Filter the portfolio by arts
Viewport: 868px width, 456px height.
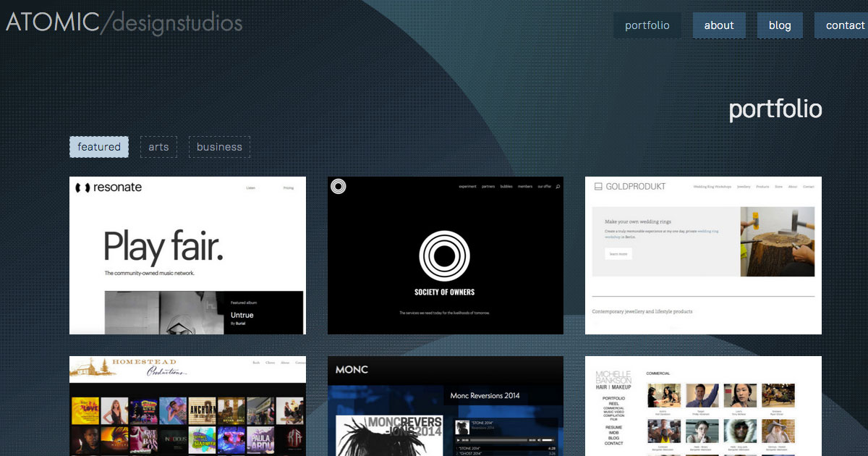pyautogui.click(x=158, y=147)
